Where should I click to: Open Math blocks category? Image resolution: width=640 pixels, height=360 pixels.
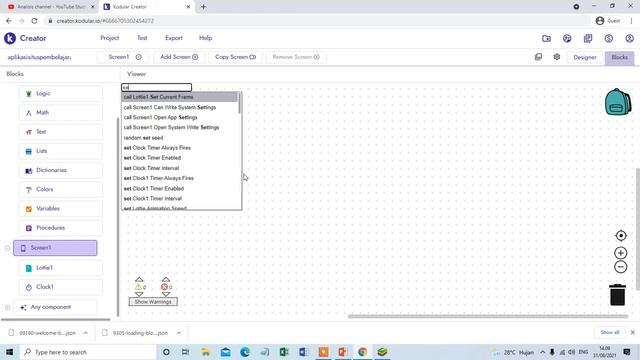pos(60,113)
